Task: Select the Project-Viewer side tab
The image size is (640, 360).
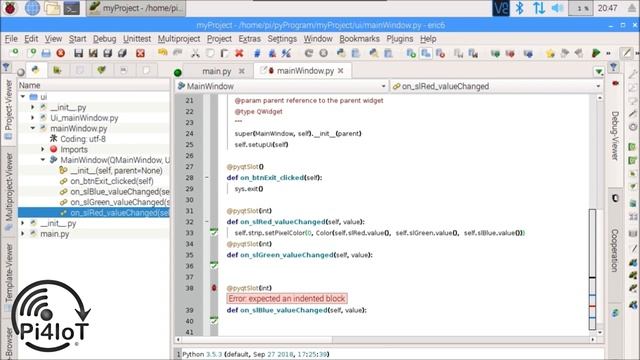Action: click(x=9, y=109)
